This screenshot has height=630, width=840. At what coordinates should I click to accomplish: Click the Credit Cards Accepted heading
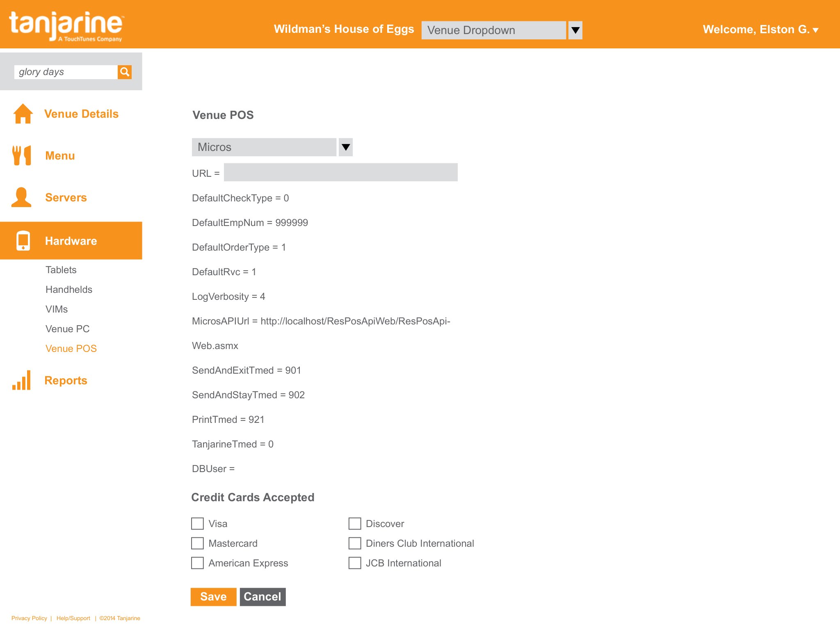(x=253, y=498)
